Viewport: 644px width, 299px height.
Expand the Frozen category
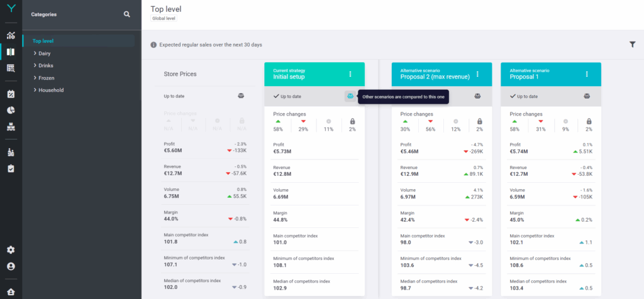pyautogui.click(x=46, y=78)
